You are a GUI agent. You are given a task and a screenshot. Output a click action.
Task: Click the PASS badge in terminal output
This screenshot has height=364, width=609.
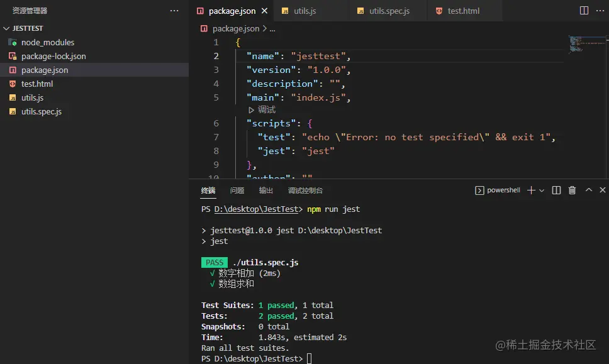click(215, 263)
